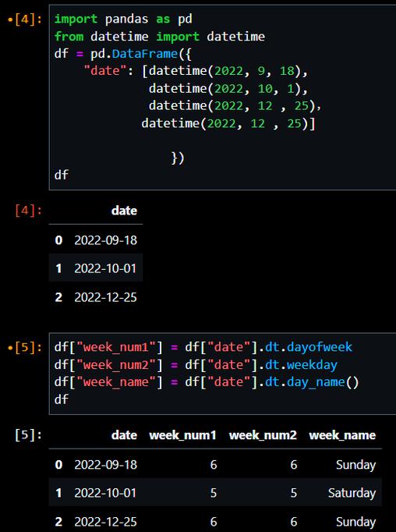Click the input cell [4] prompt label
Viewport: 396px width, 532px height.
(x=25, y=19)
